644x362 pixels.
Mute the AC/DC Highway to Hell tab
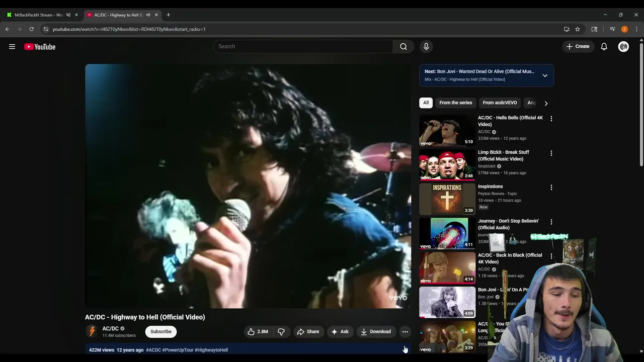tap(148, 15)
